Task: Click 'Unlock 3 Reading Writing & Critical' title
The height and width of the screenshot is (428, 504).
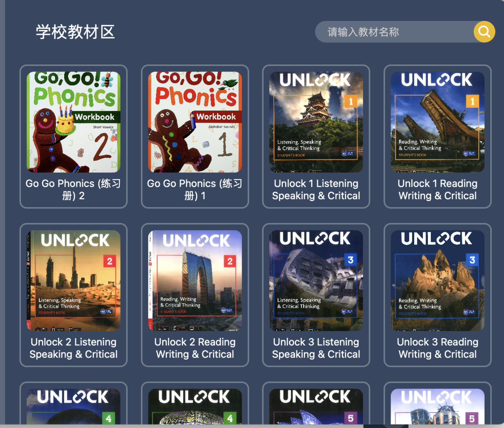Action: click(x=437, y=348)
